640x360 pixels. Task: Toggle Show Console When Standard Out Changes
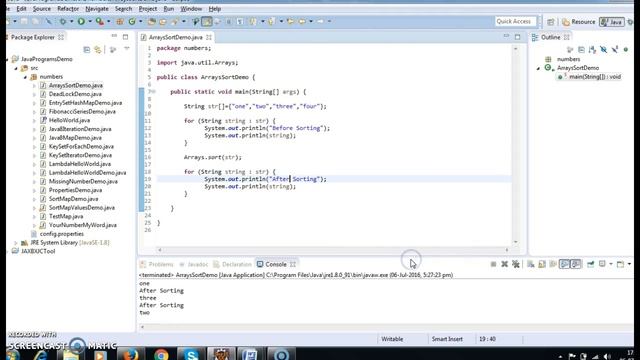click(x=564, y=264)
